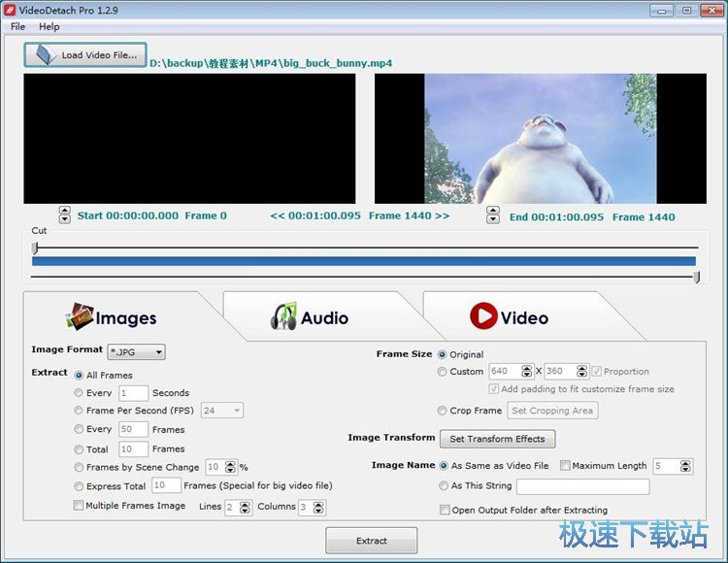Adjust the Columns spinner arrows
The height and width of the screenshot is (563, 728).
[x=318, y=508]
